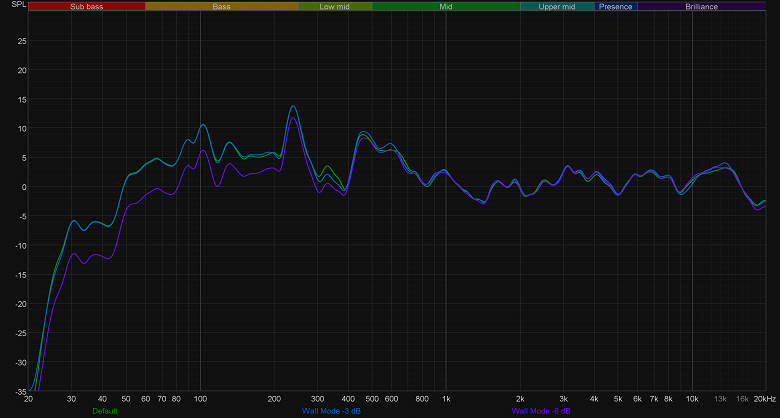Click the 20kHz frequency axis label
The width and height of the screenshot is (780, 418).
[764, 399]
